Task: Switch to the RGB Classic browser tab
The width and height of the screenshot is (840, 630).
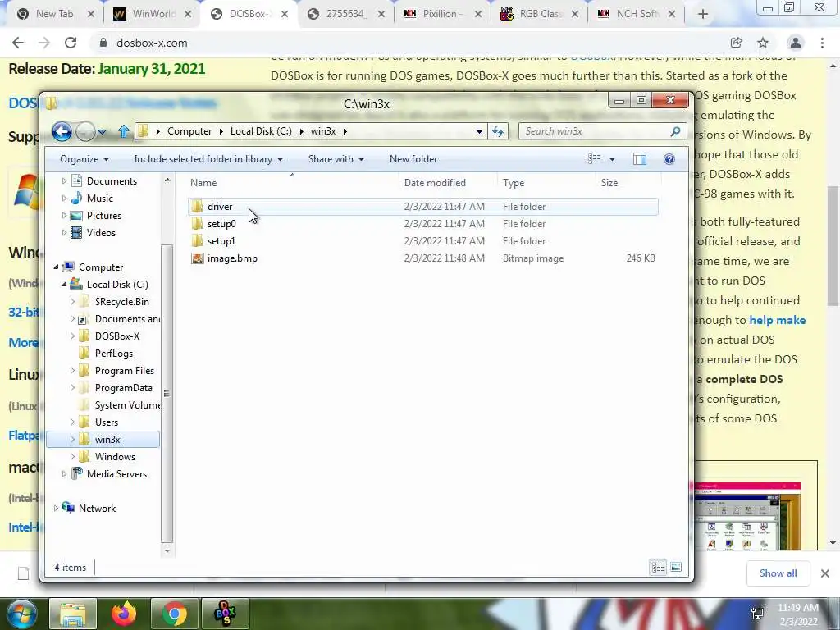Action: pyautogui.click(x=540, y=14)
